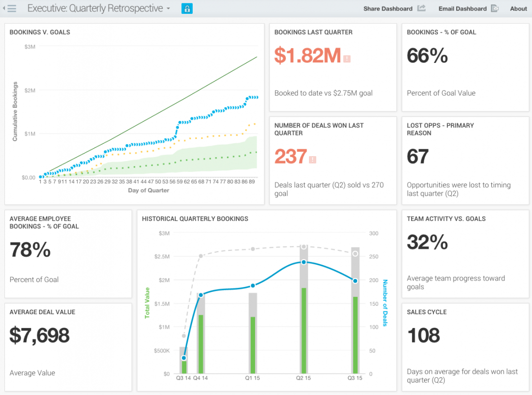The height and width of the screenshot is (395, 532).
Task: Click the Q1 15 blue line data point
Action: (253, 285)
